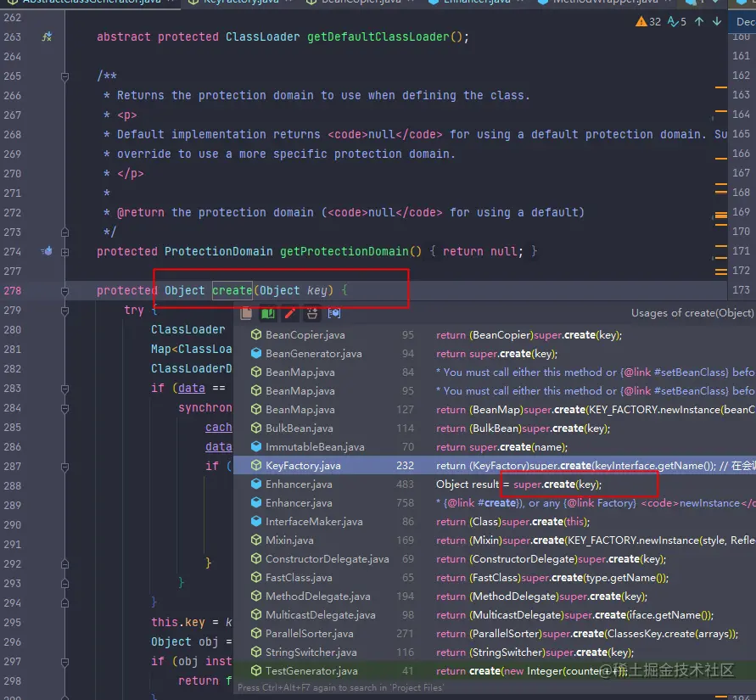Open the Enhancer.java line 483 usage
This screenshot has height=700, width=756.
[495, 484]
